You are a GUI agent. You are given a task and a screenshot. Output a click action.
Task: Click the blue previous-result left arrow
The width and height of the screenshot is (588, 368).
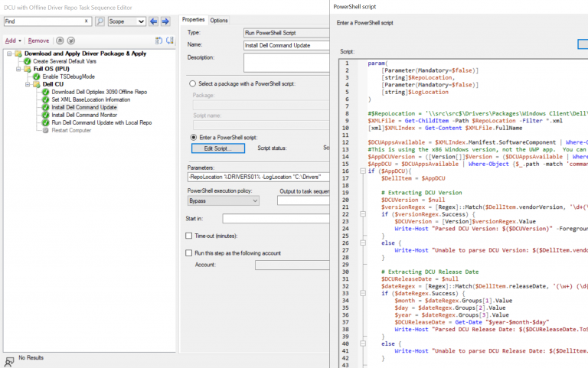[x=154, y=21]
